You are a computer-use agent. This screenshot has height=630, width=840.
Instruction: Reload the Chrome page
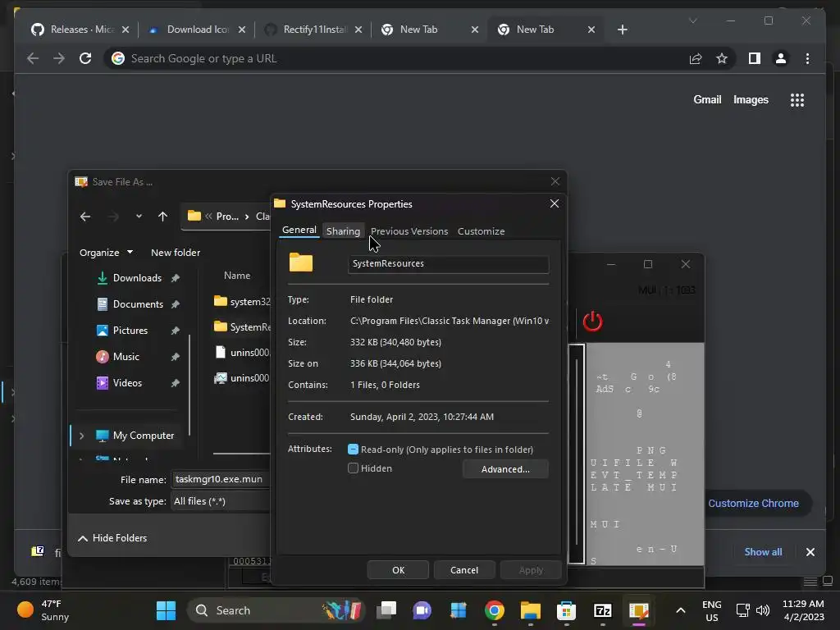click(85, 58)
